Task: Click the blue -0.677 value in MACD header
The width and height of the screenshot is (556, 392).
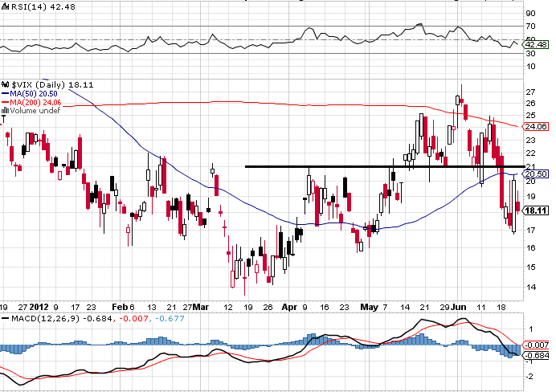Action: coord(170,318)
